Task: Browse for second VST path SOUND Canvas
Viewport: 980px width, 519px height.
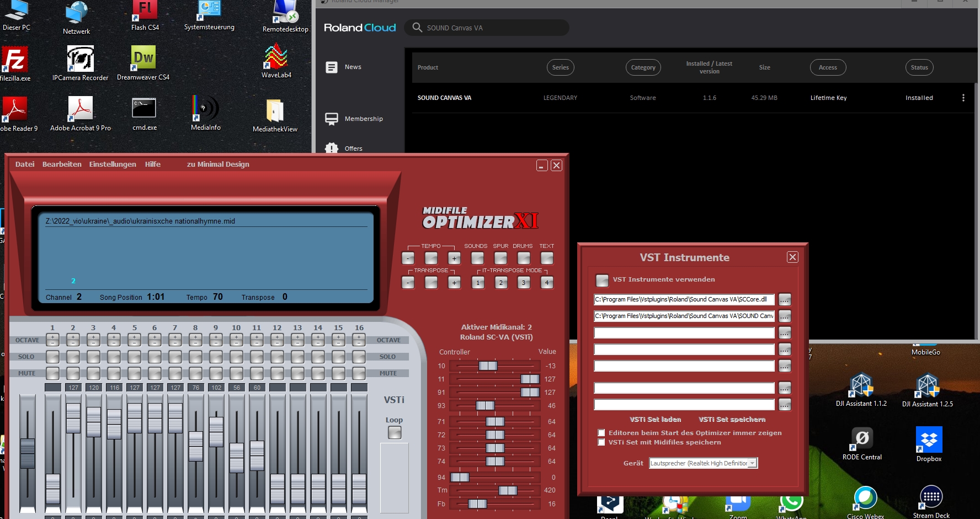Action: tap(785, 316)
